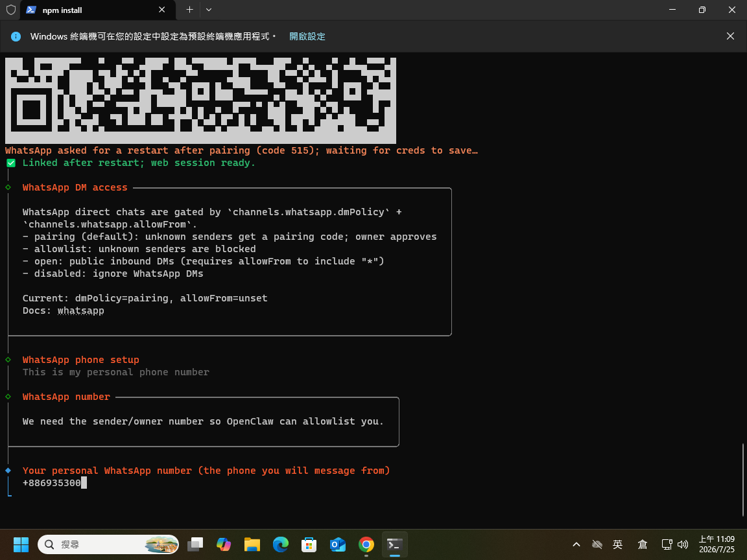Close the npm install tab

click(x=162, y=10)
